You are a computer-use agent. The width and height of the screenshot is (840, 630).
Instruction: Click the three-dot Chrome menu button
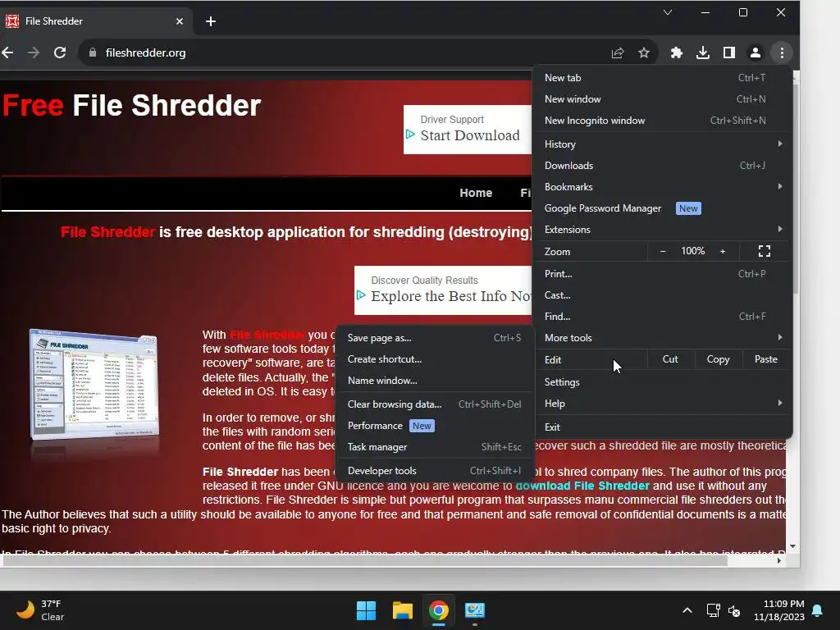[782, 52]
